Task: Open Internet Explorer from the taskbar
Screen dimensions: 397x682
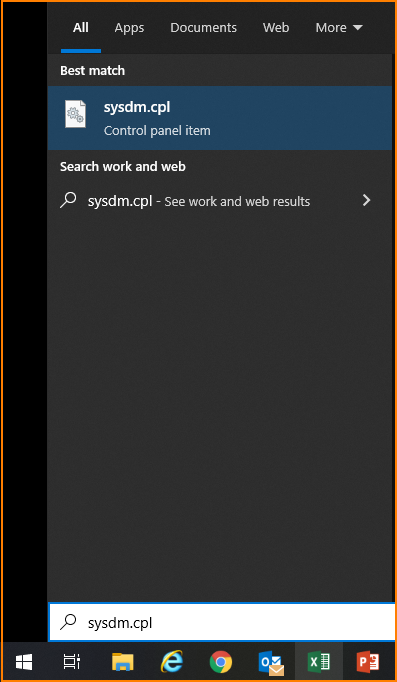Action: click(x=172, y=662)
